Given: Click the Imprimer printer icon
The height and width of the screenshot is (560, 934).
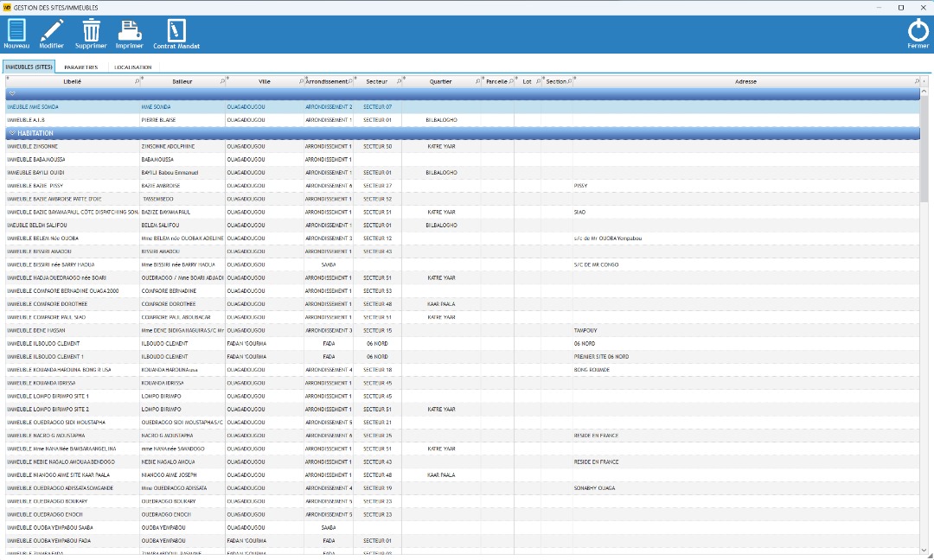Looking at the screenshot, I should click(x=130, y=30).
